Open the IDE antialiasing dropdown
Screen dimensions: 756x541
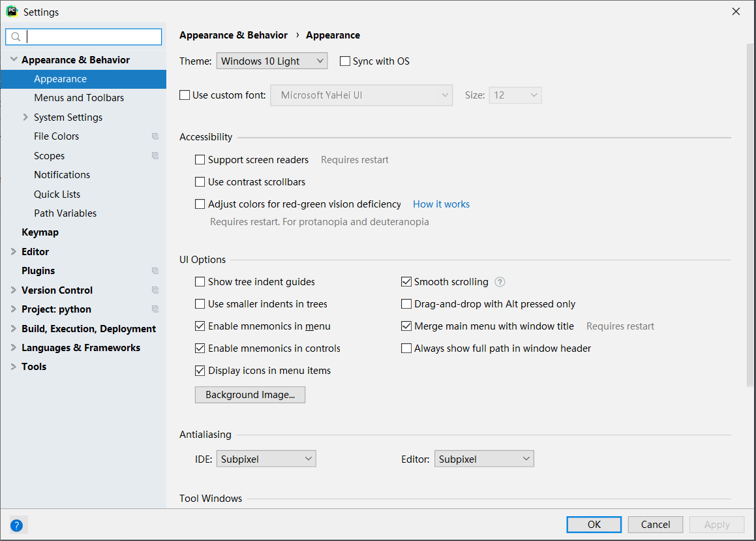266,459
